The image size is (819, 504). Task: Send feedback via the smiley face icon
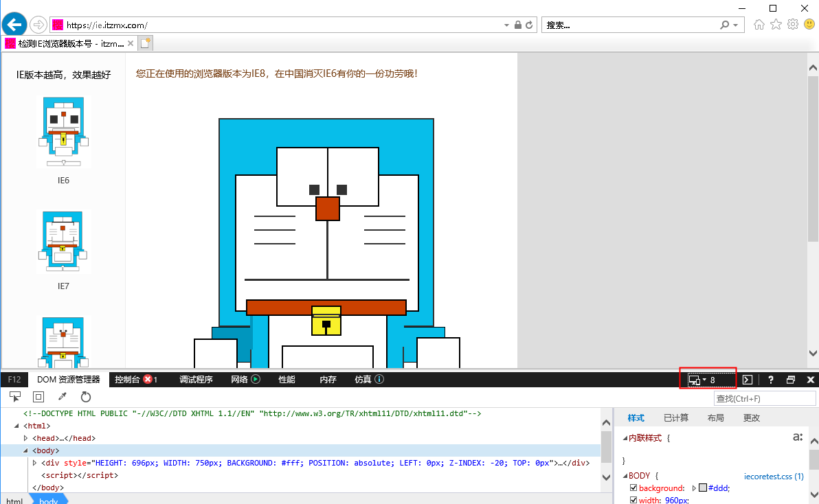pyautogui.click(x=809, y=25)
